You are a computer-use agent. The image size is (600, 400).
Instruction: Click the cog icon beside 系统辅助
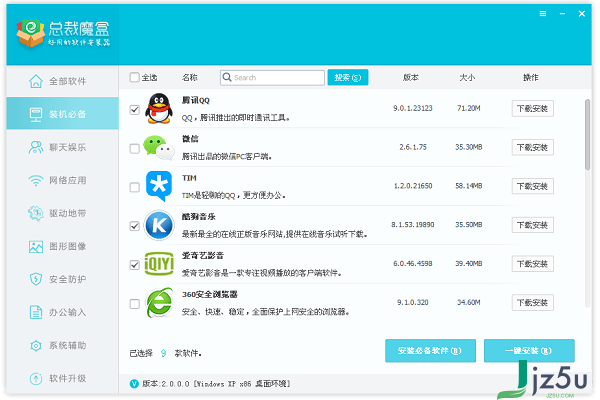point(36,346)
